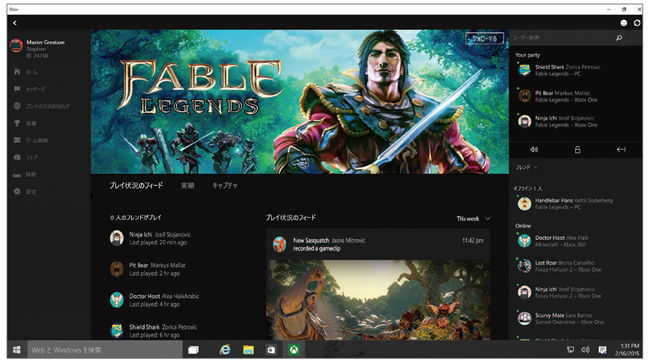Toggle the system volume icon in the tray
Viewport: 650px width, 363px height.
pos(585,350)
